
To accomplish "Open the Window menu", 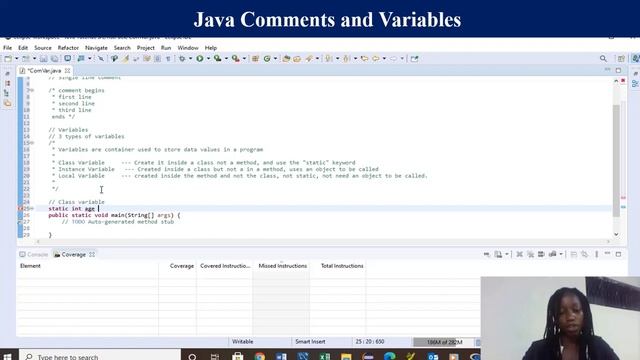I will tap(188, 48).
